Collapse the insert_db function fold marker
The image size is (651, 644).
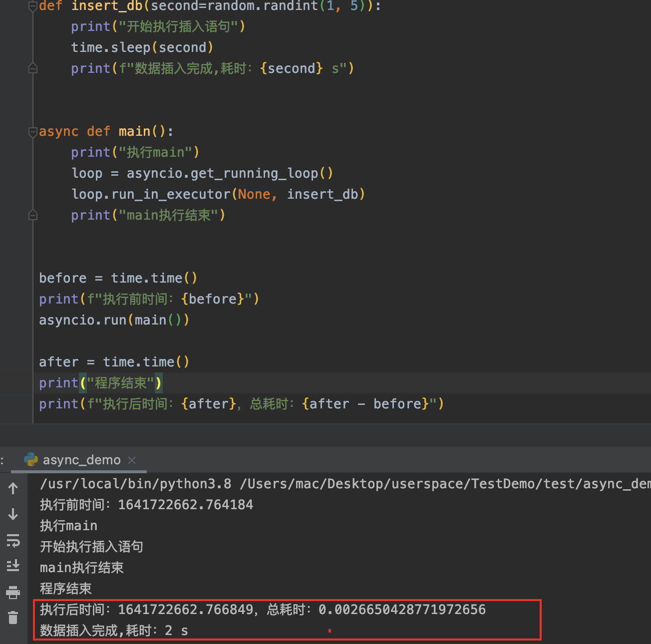[x=33, y=6]
